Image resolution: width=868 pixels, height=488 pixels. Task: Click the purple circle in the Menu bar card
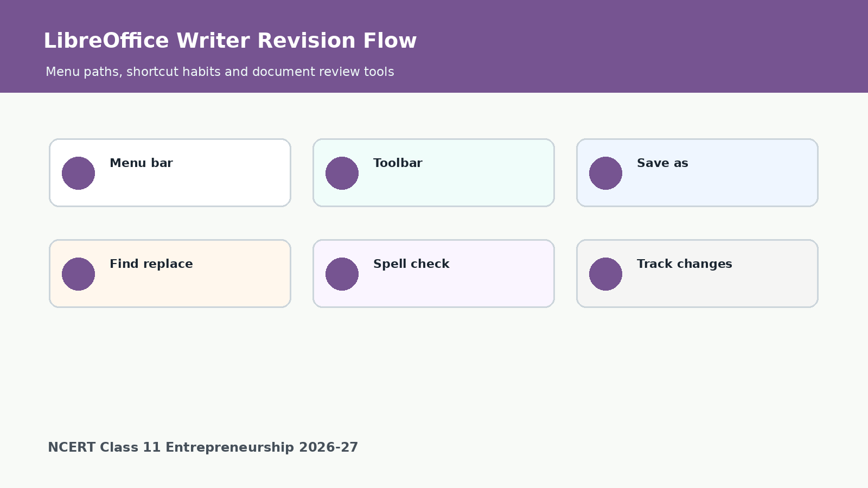tap(78, 173)
